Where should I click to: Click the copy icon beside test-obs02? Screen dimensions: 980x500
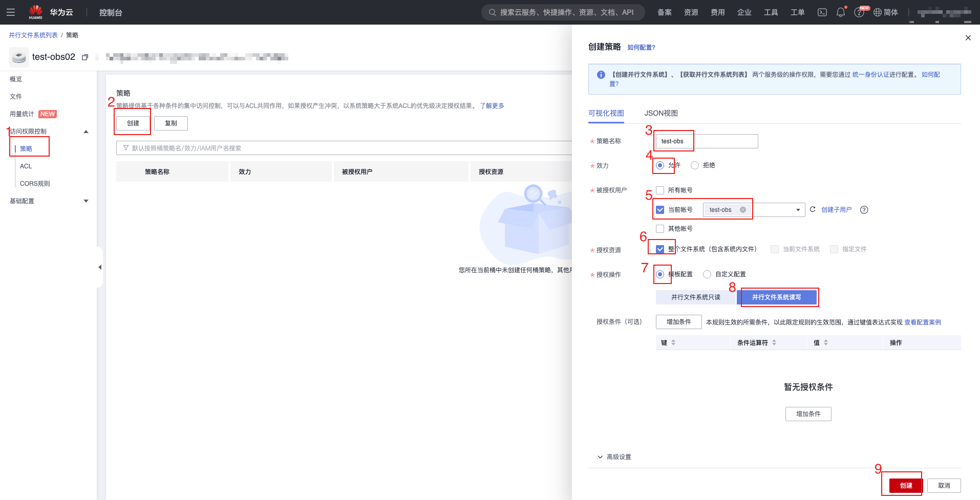[x=85, y=57]
